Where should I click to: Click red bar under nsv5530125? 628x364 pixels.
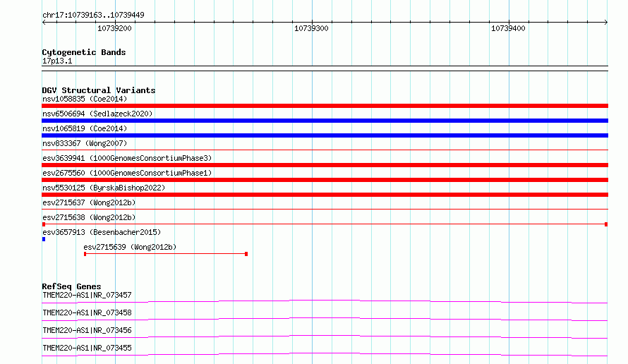click(325, 195)
